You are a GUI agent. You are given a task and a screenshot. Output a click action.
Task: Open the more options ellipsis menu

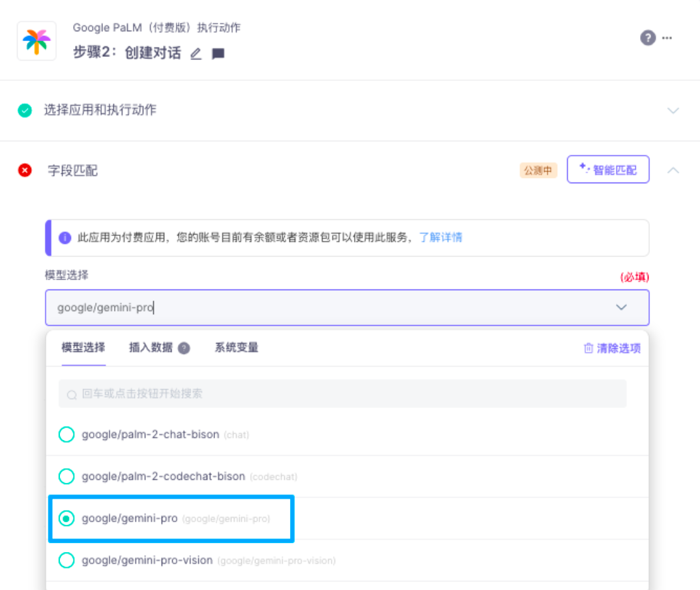[x=667, y=38]
